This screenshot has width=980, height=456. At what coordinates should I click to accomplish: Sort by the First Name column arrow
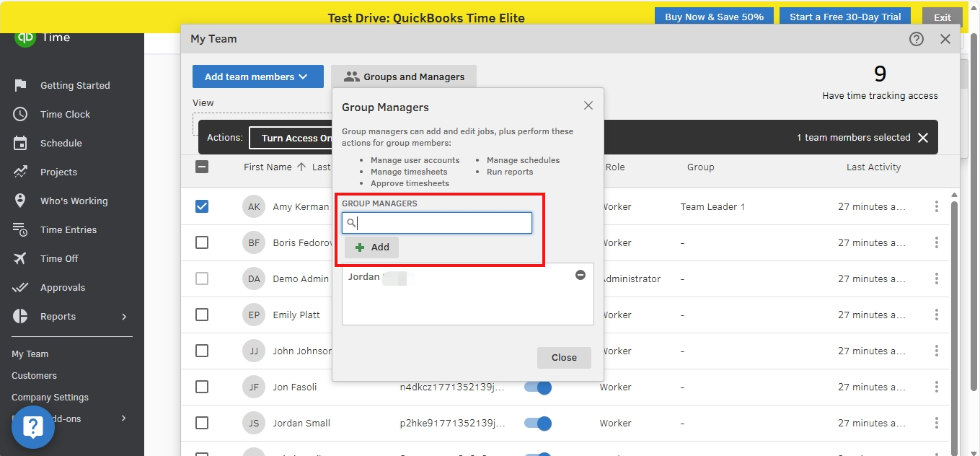pyautogui.click(x=301, y=167)
